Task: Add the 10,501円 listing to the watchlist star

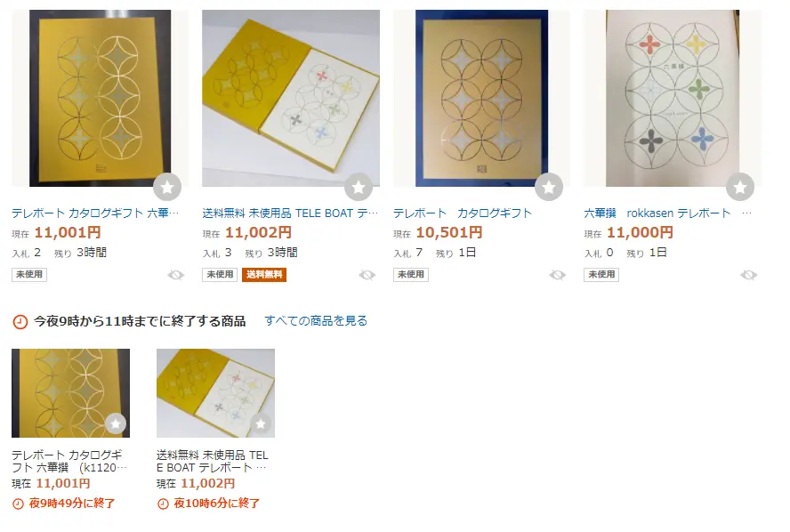Action: coord(549,187)
